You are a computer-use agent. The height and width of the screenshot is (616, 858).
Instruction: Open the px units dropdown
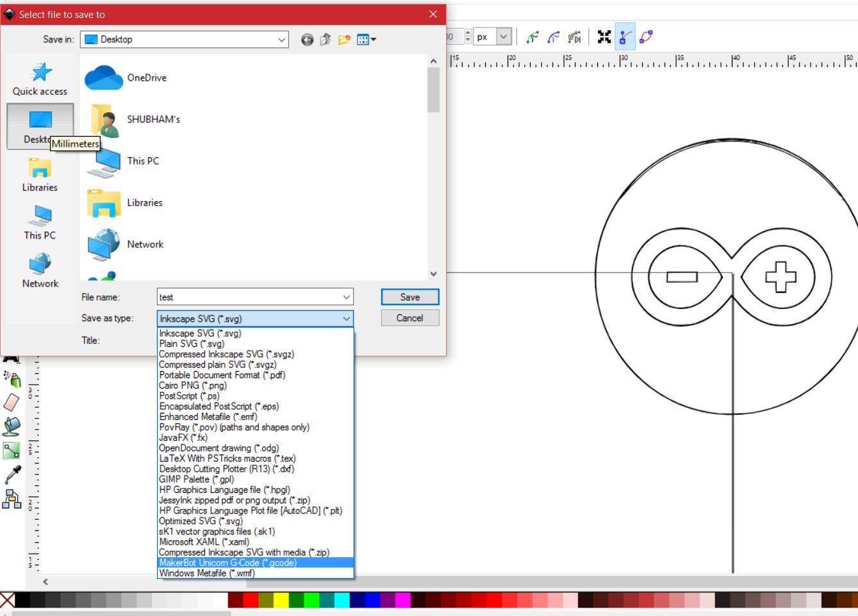pos(504,37)
